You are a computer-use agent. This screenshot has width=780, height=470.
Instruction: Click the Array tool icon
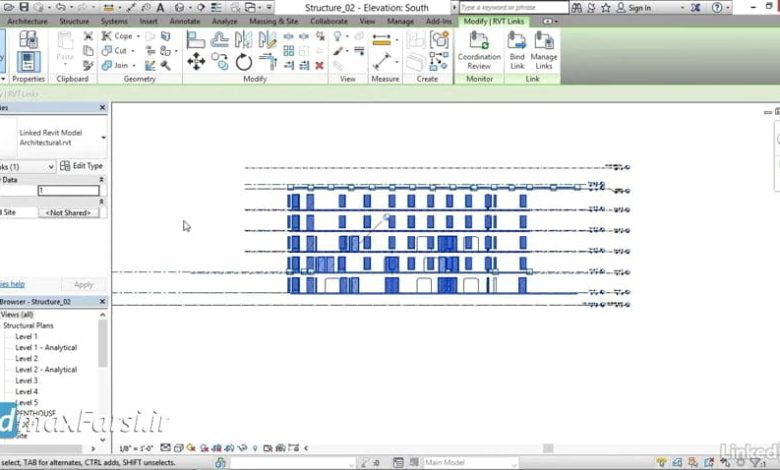(289, 51)
